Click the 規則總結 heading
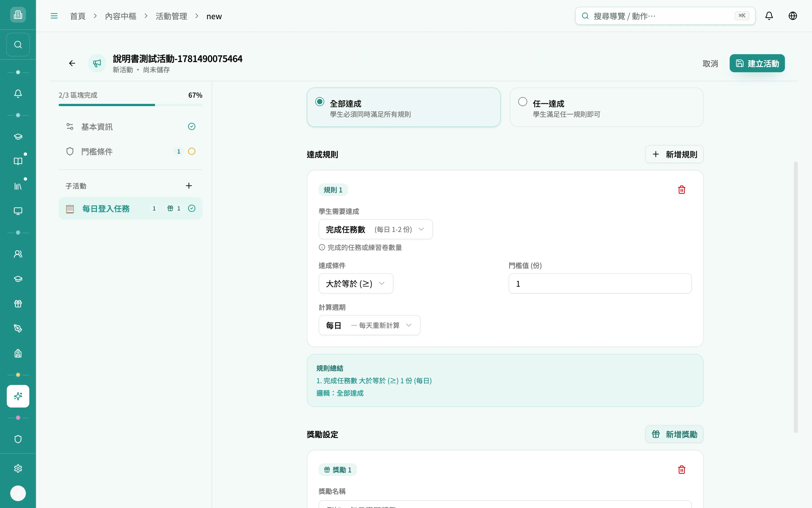Viewport: 812px width, 508px height. [x=330, y=368]
